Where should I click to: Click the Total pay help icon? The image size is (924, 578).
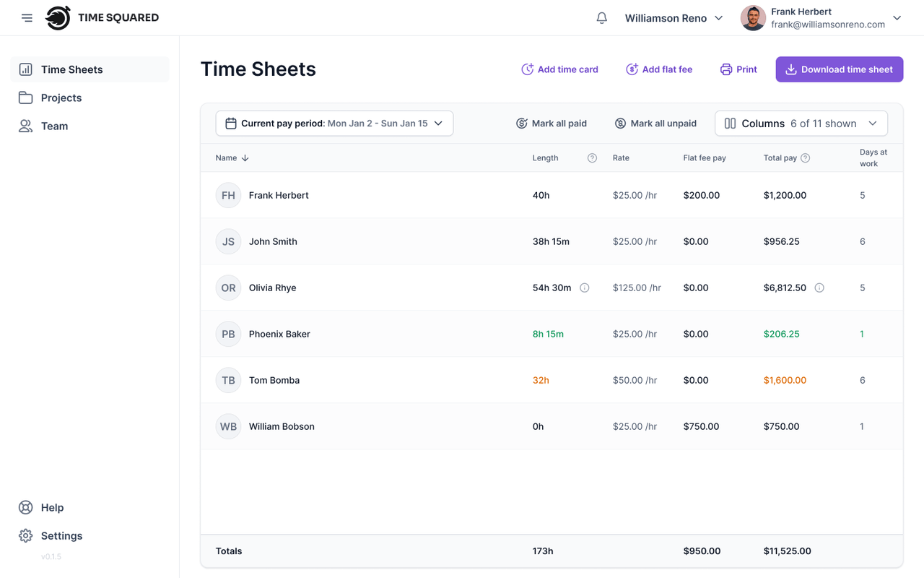click(x=806, y=158)
